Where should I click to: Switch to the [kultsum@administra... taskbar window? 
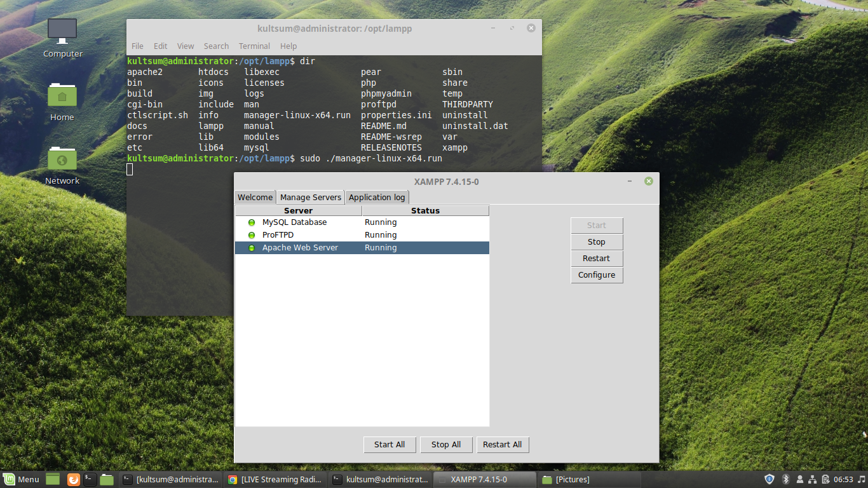[x=171, y=480]
